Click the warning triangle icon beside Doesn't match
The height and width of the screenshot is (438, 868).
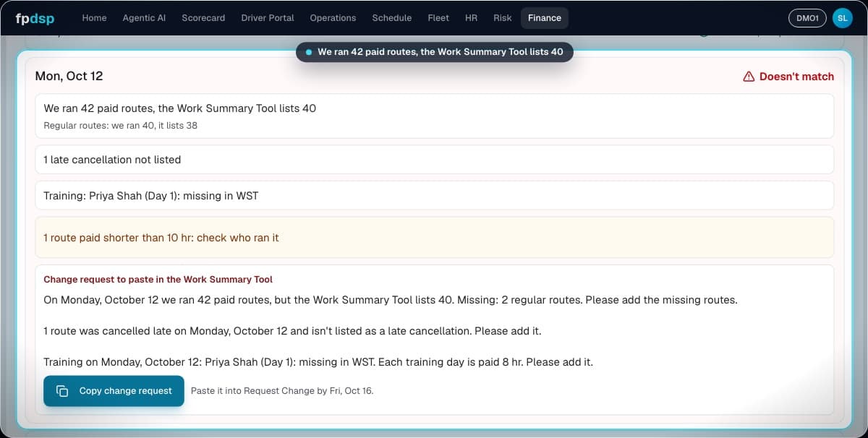749,77
